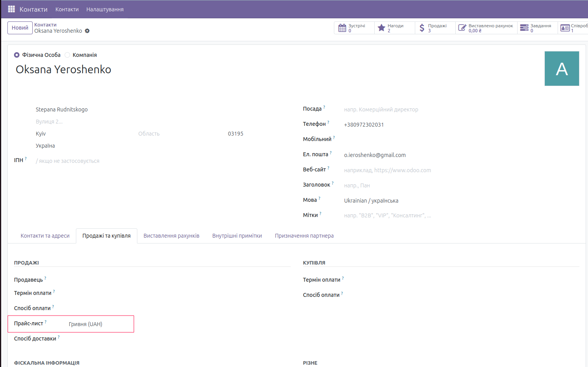Switch to Продажі та купівля tab

pyautogui.click(x=107, y=236)
